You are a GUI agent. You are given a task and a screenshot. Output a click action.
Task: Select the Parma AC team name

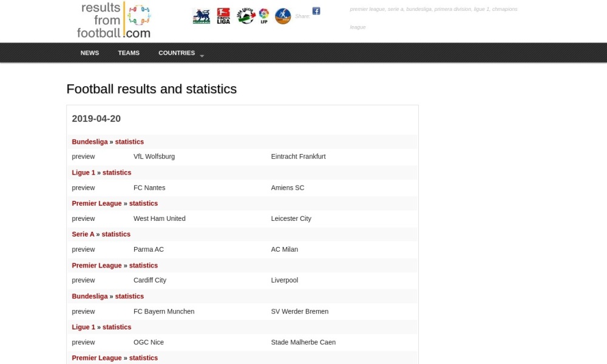(149, 249)
